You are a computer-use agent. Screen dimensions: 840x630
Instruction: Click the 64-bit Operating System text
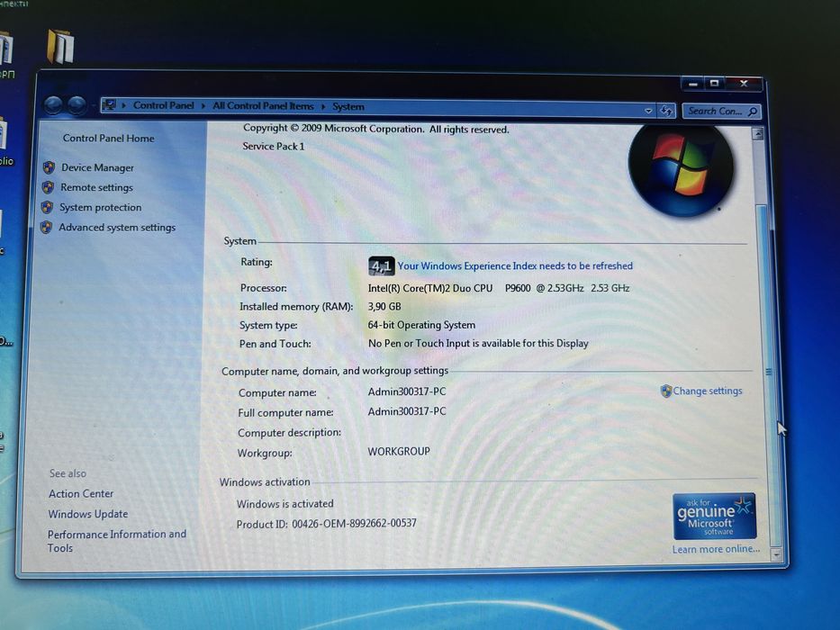coord(421,325)
